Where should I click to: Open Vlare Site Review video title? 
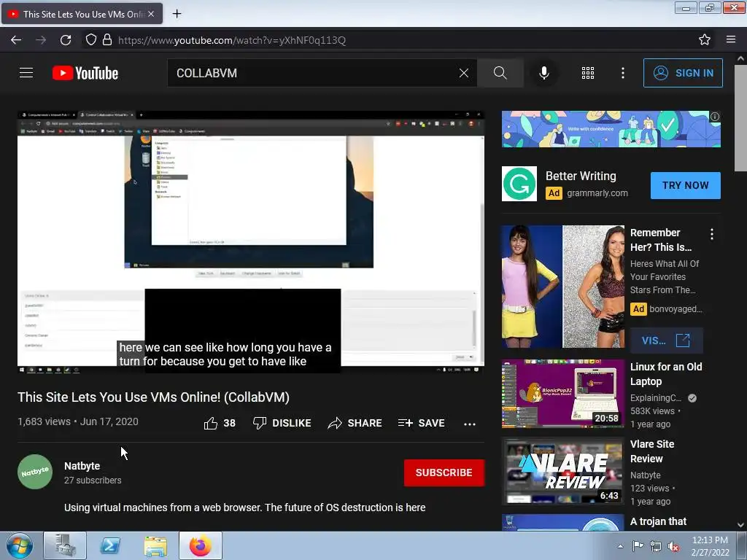[652, 451]
